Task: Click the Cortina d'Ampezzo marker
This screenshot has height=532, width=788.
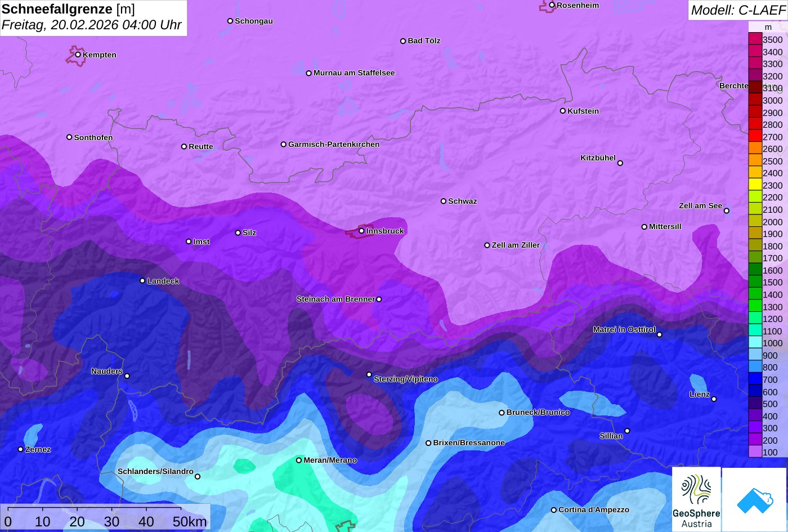Action: point(554,510)
